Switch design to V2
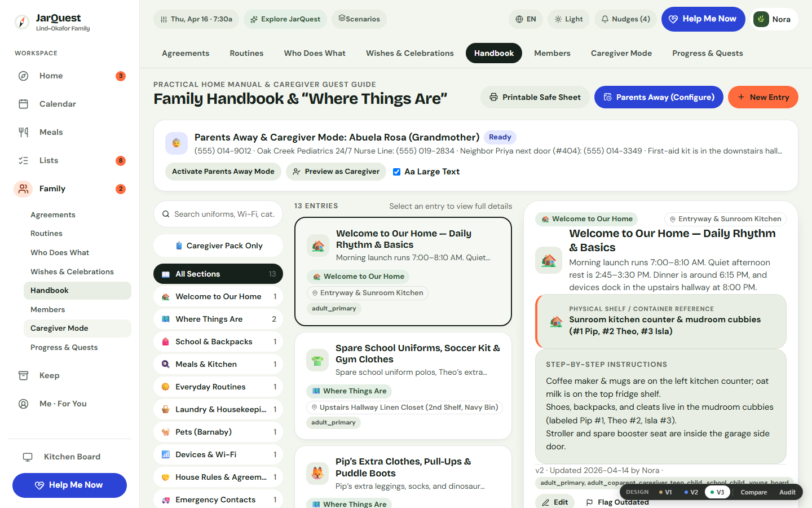Screen dimensions: 812x508 [x=691, y=492]
